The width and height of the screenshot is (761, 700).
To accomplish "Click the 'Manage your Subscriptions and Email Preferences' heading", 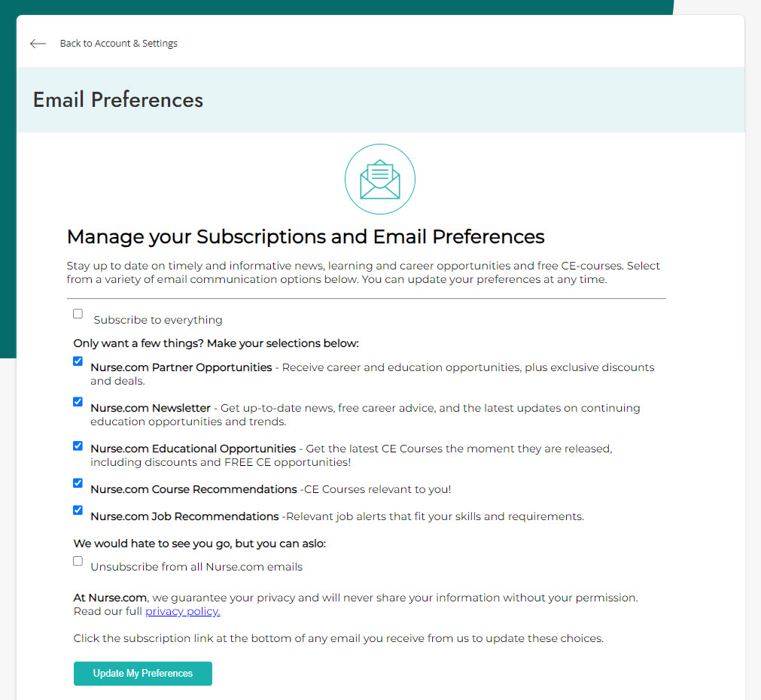I will (306, 236).
